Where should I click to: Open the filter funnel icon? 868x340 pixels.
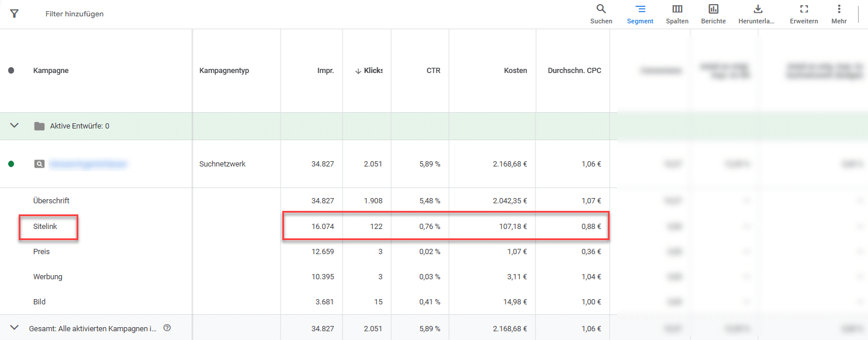tap(14, 13)
